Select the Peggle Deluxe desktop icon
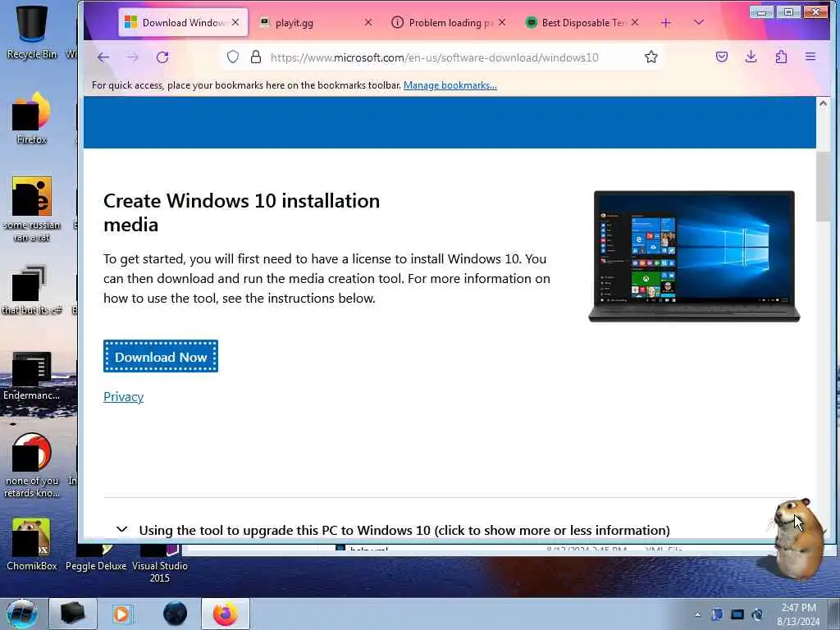The height and width of the screenshot is (630, 840). point(96,558)
